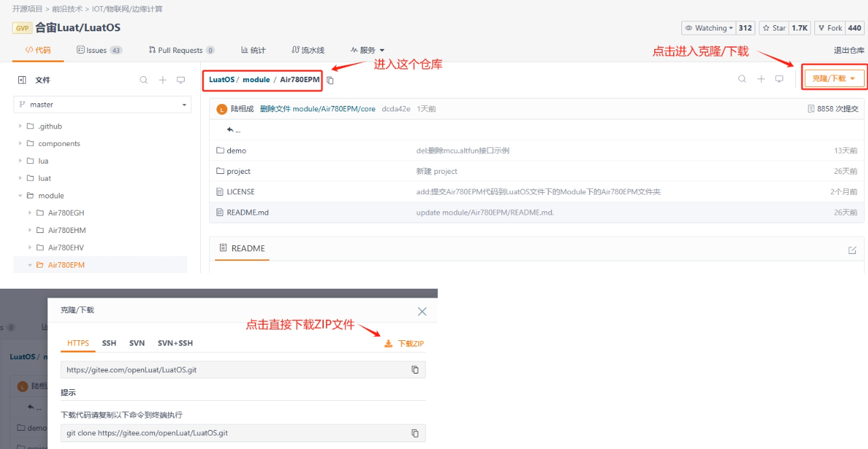This screenshot has height=449, width=868.
Task: View the 312 watchers count
Action: point(745,28)
